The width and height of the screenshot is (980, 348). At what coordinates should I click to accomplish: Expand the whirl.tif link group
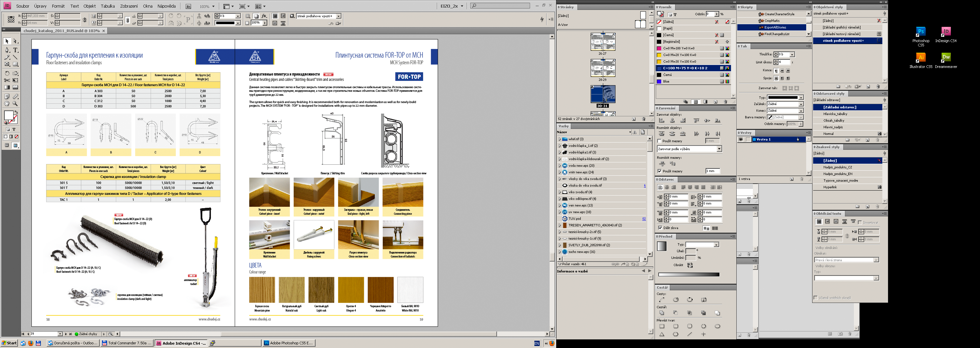tap(560, 139)
